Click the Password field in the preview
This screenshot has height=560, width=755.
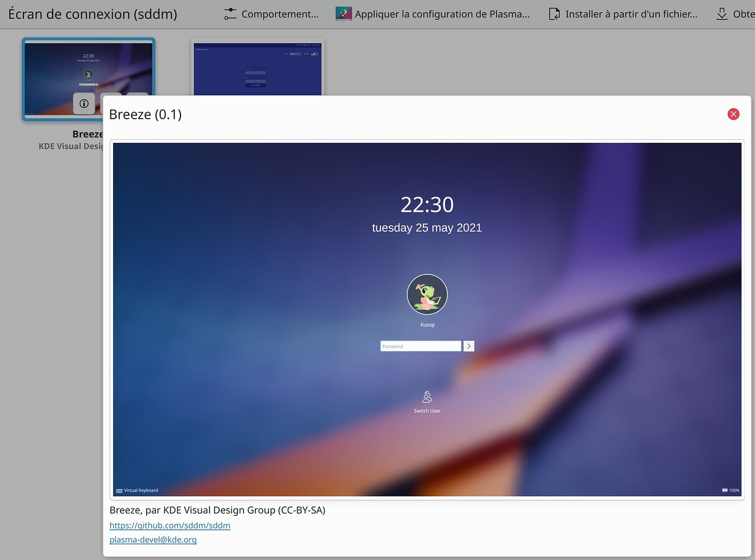click(x=420, y=346)
